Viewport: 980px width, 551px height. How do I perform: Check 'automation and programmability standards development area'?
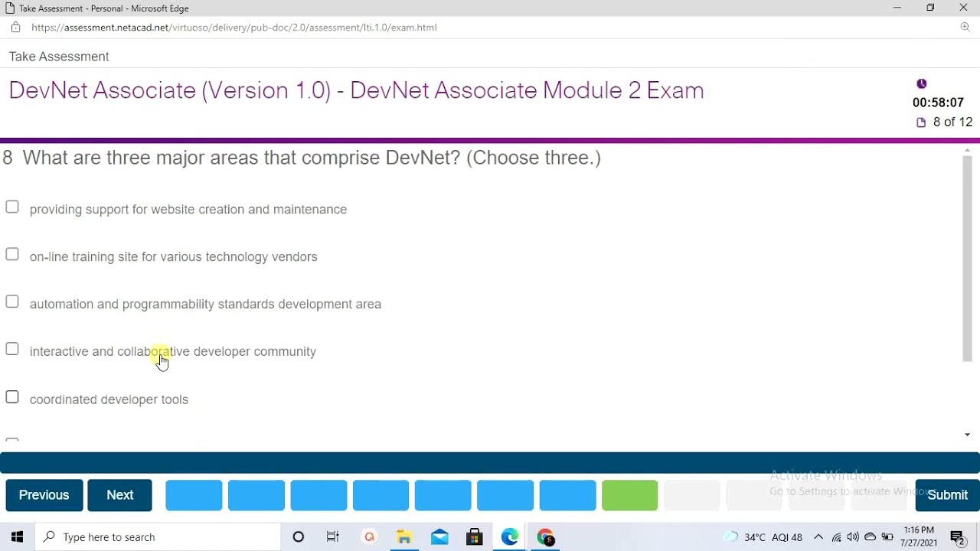point(12,302)
